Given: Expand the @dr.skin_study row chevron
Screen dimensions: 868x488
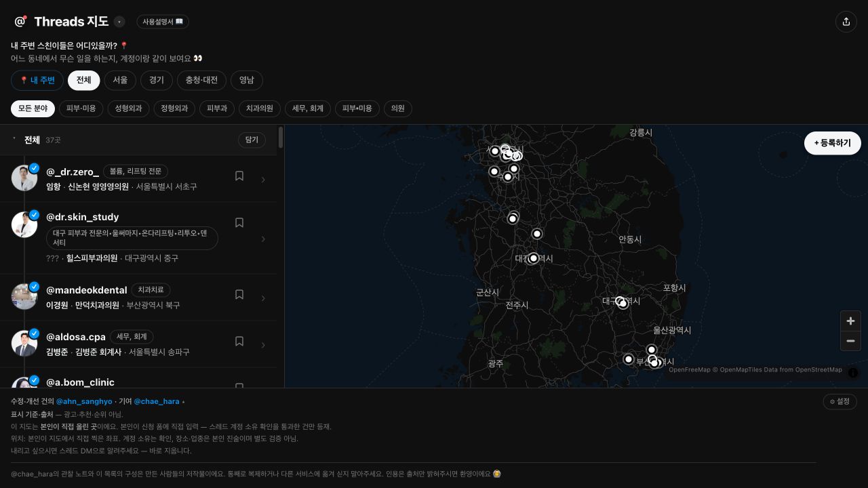Looking at the screenshot, I should (x=263, y=239).
